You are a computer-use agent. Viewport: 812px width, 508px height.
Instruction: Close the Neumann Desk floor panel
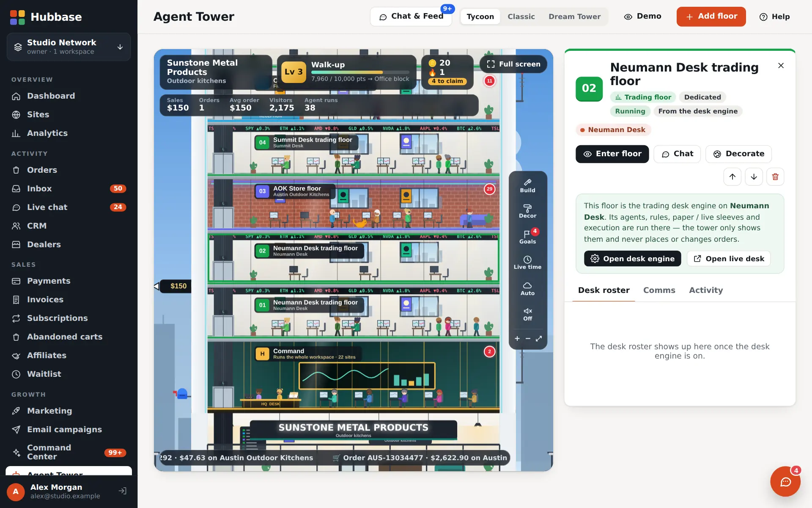(x=781, y=66)
